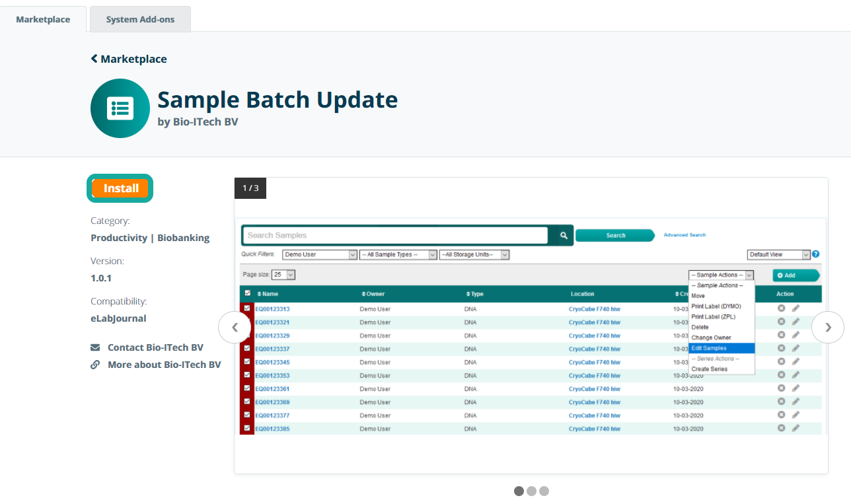
Task: Uncheck the checkbox for sample EQ00123313
Action: coord(247,308)
